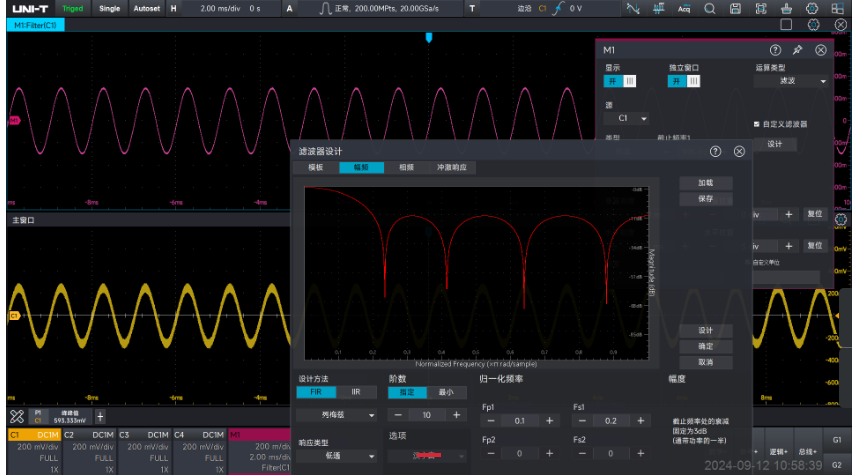This screenshot has height=475, width=852.
Task: Click the Design button in filter dialog
Action: [706, 330]
